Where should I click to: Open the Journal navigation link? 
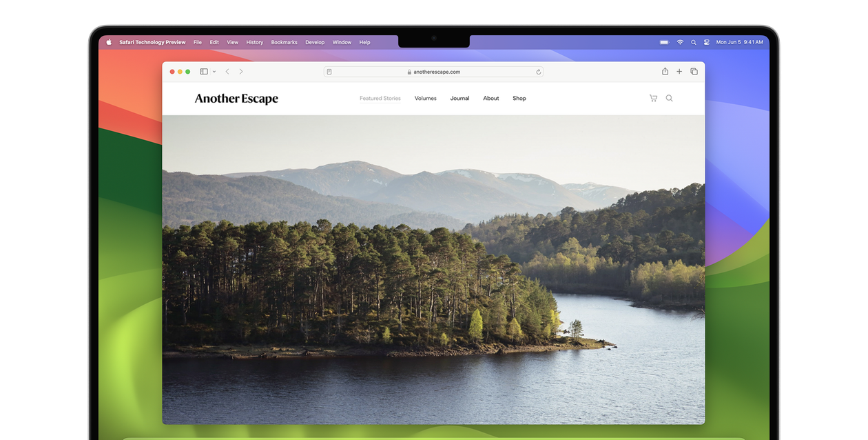(x=459, y=99)
